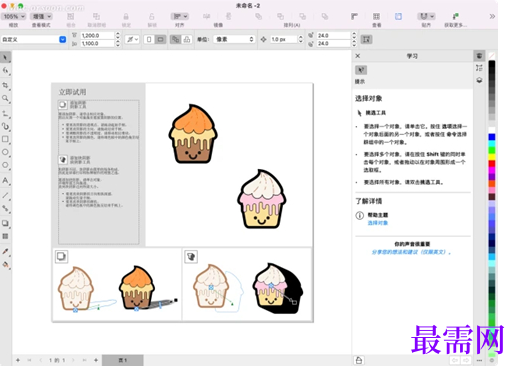Adjust nudge distance stepper
Screen dimensions: 523x371
pos(300,39)
